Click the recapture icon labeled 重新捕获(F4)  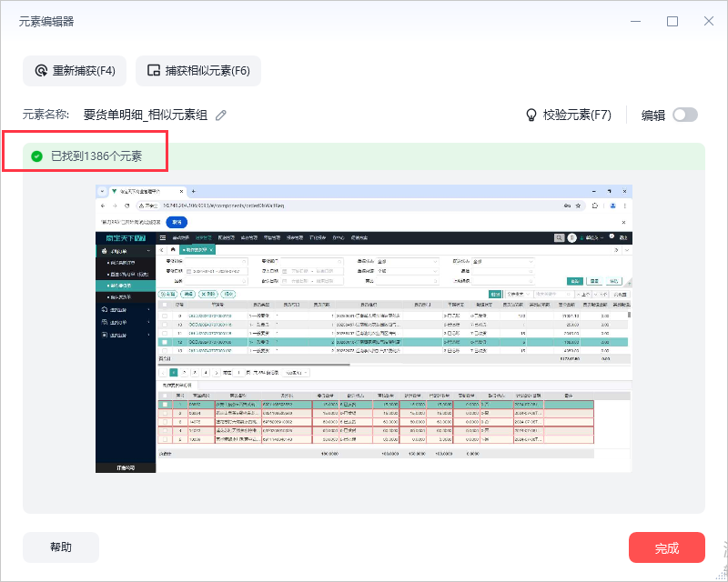tap(40, 71)
